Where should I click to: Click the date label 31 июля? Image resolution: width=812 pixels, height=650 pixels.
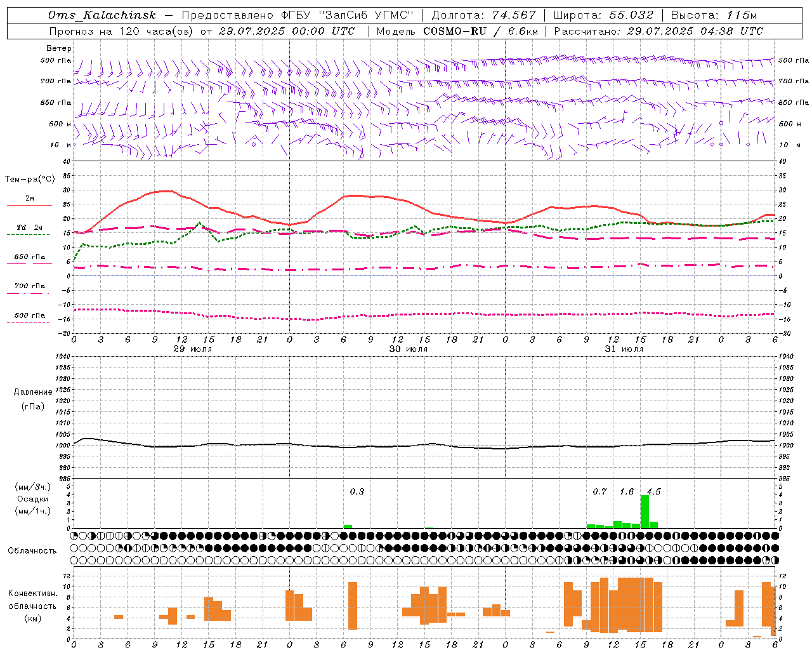[x=624, y=349]
